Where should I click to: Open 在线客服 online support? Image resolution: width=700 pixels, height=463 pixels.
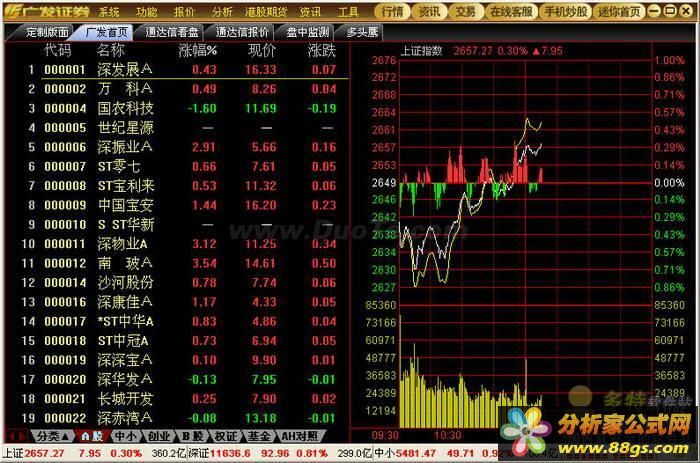[x=511, y=11]
